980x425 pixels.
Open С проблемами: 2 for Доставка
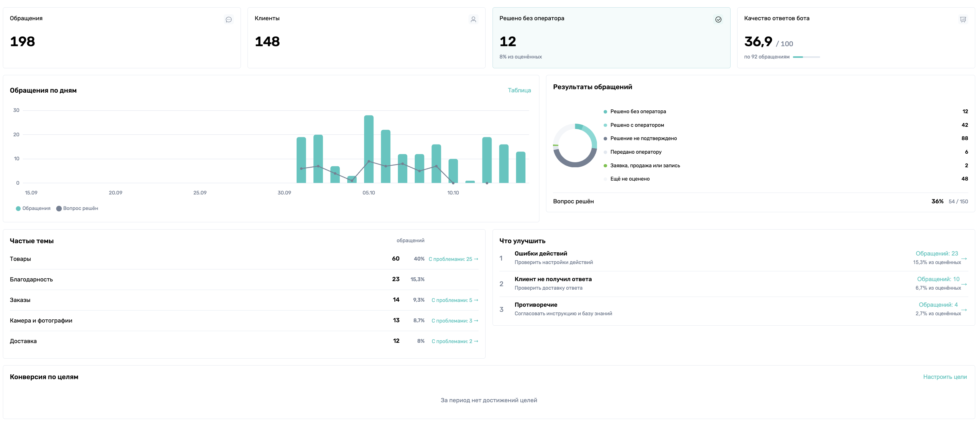[x=455, y=341]
